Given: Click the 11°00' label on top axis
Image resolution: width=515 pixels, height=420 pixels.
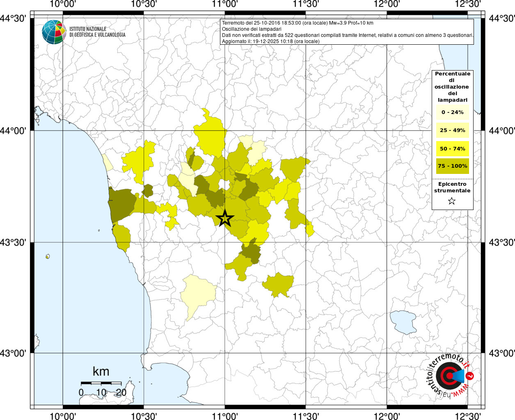Looking at the screenshot, I should coord(224,4).
